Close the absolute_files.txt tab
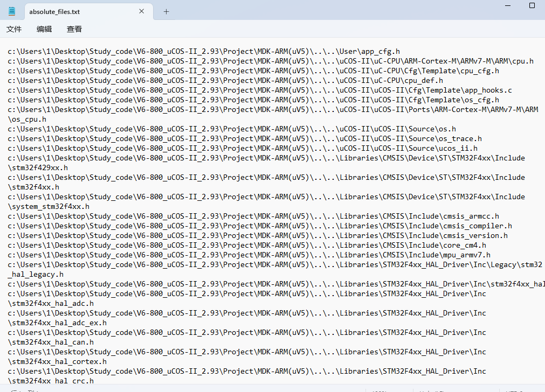 (141, 11)
